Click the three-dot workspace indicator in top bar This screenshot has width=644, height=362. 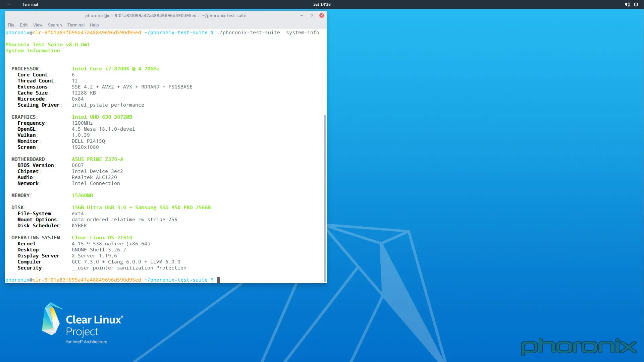click(x=8, y=4)
